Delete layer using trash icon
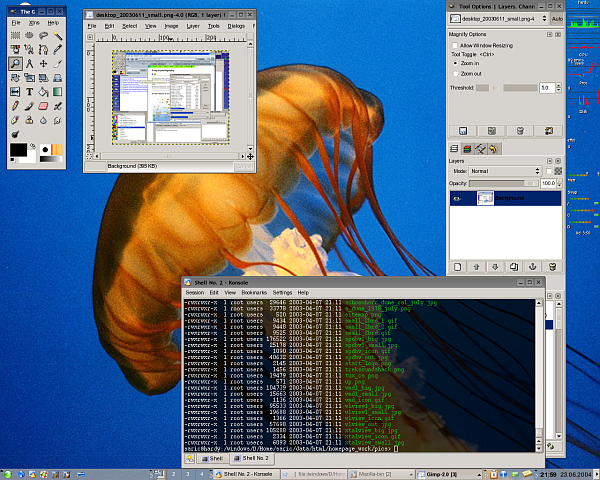 point(551,266)
